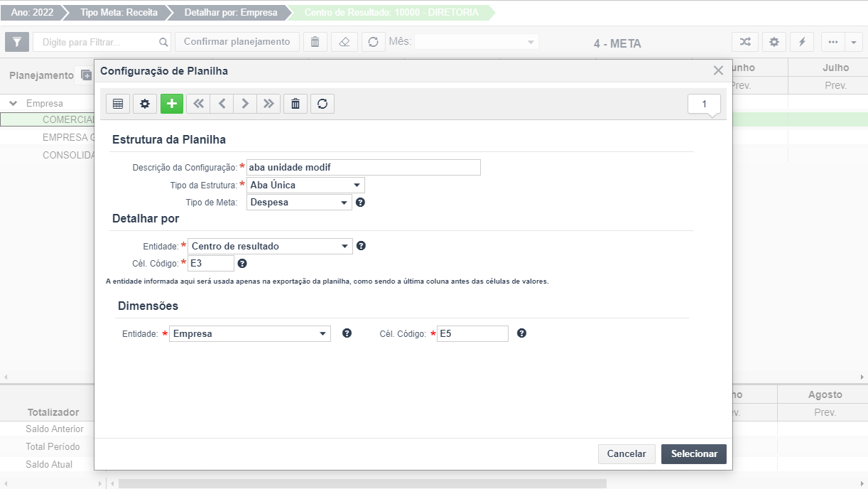Go to the previous record
This screenshot has height=489, width=868.
(x=222, y=104)
